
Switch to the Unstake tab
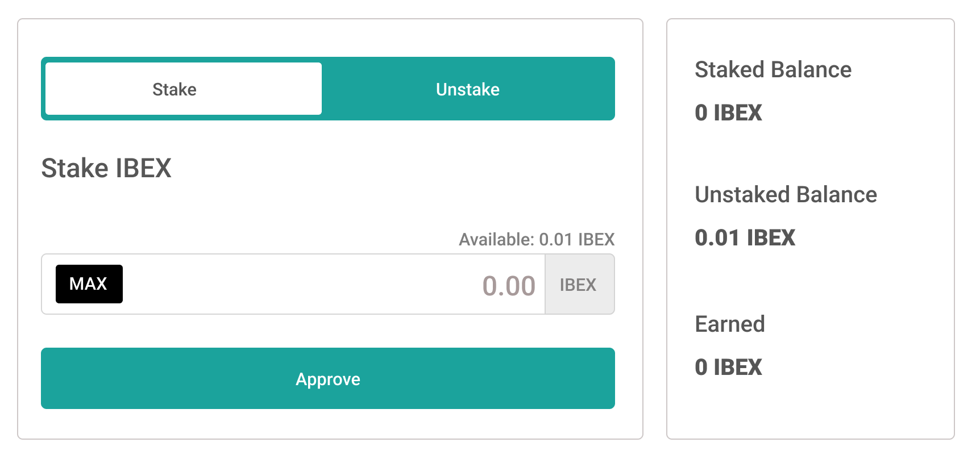click(468, 89)
